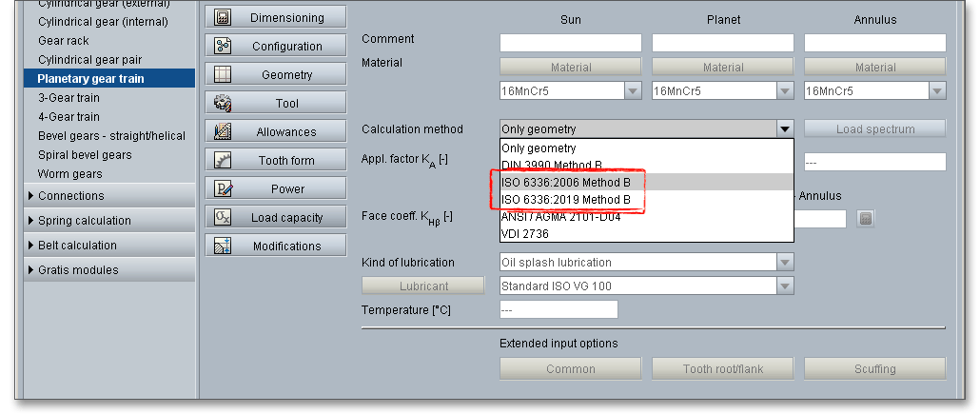980x414 pixels.
Task: Open the Sun material dropdown
Action: [633, 90]
